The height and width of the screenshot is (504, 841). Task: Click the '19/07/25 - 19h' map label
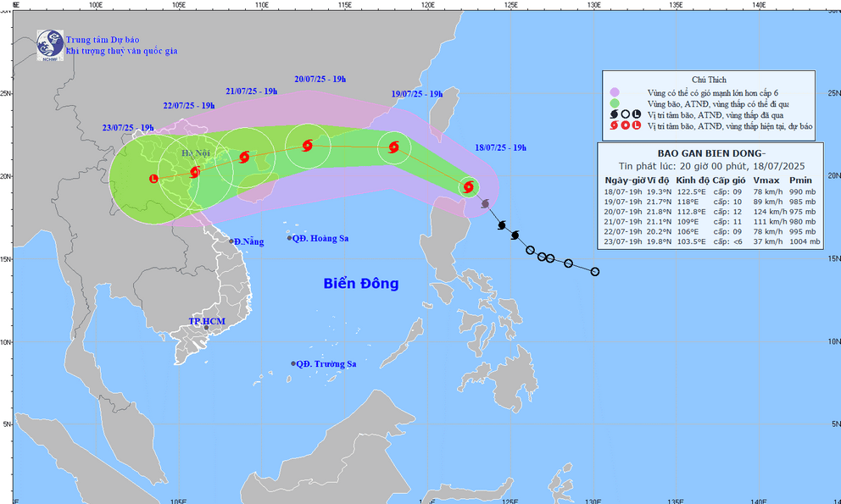pos(417,94)
